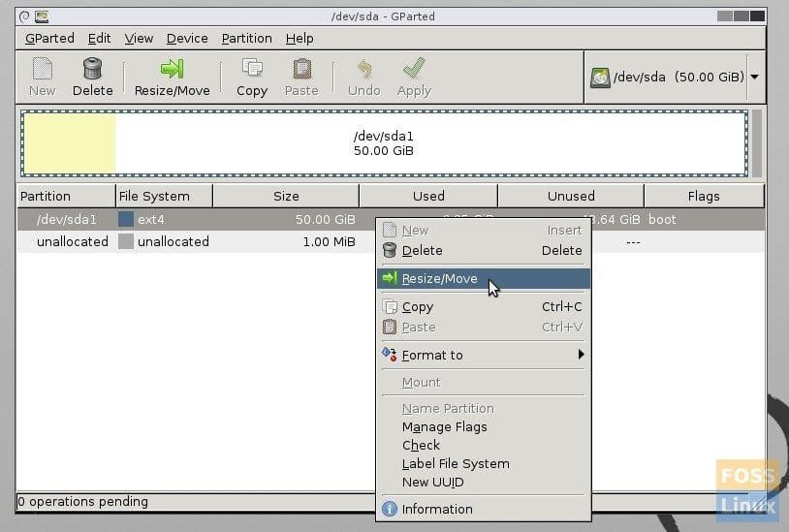Select Label File System menu entry
789x532 pixels.
pos(455,463)
